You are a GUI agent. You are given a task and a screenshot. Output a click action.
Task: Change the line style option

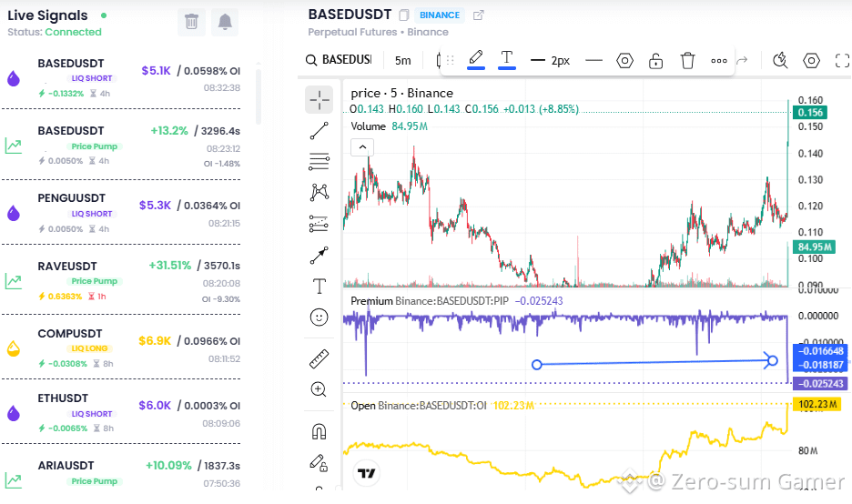[593, 60]
